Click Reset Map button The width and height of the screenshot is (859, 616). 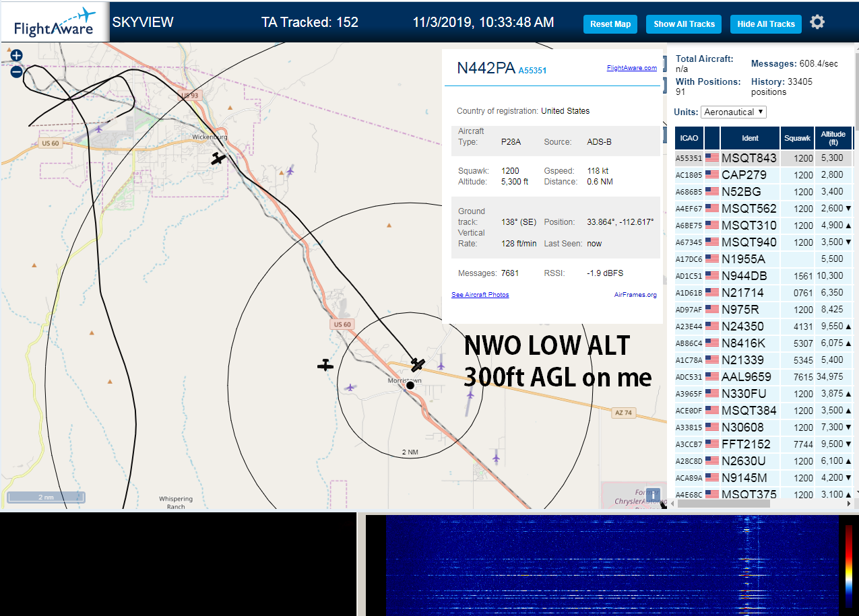click(x=610, y=24)
